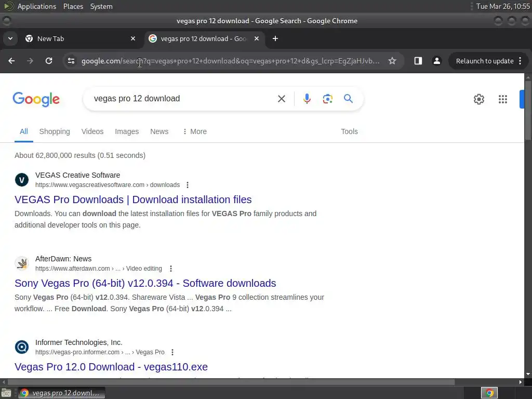Click the scroll down arrow on vertical scrollbar
Viewport: 532px width, 399px height.
(528, 374)
